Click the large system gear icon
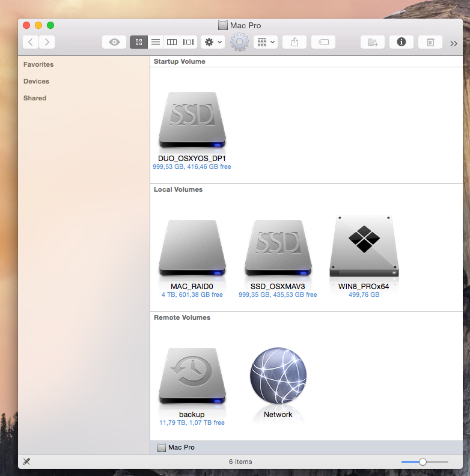470x476 pixels. click(x=239, y=42)
